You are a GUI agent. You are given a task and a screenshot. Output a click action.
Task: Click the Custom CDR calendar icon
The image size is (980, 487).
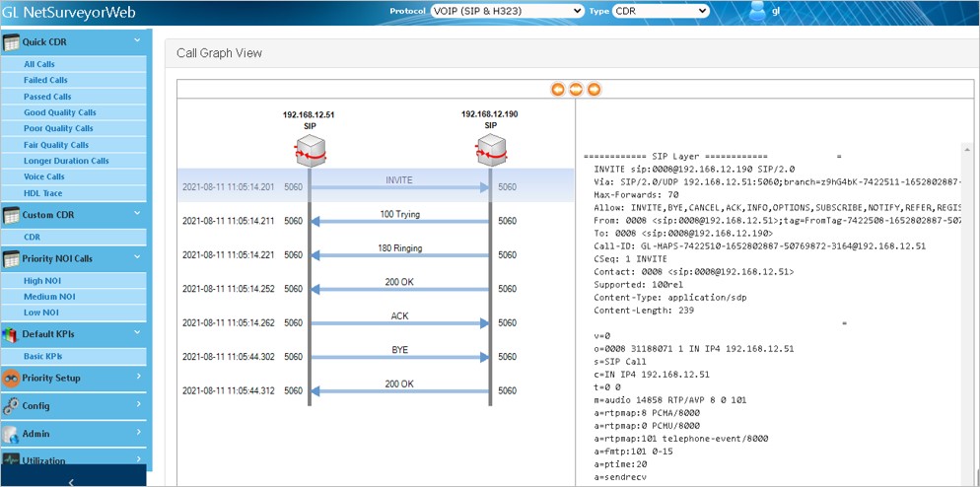11,215
